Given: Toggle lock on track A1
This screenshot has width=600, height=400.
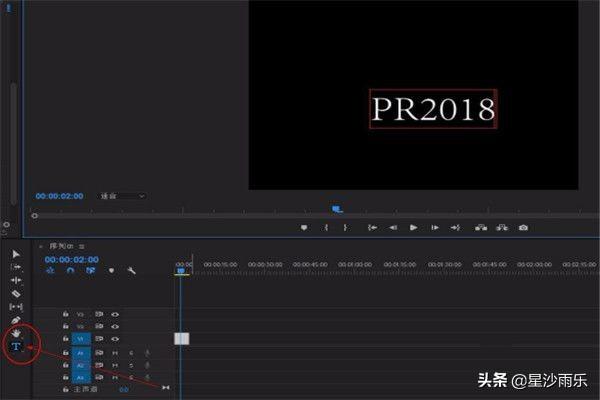Looking at the screenshot, I should pos(66,352).
